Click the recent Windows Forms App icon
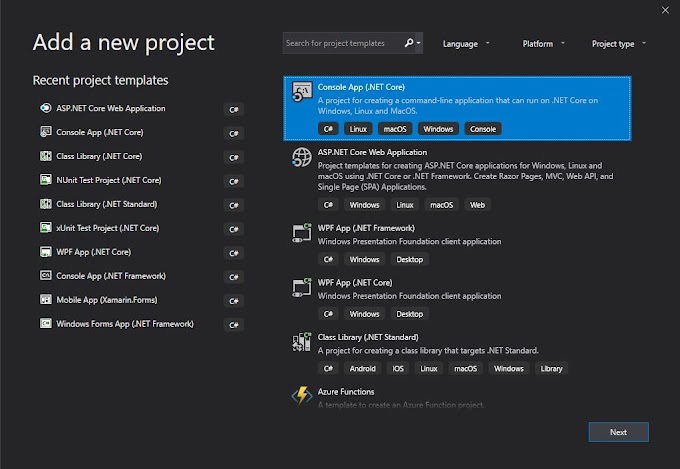This screenshot has height=469, width=680. (46, 324)
